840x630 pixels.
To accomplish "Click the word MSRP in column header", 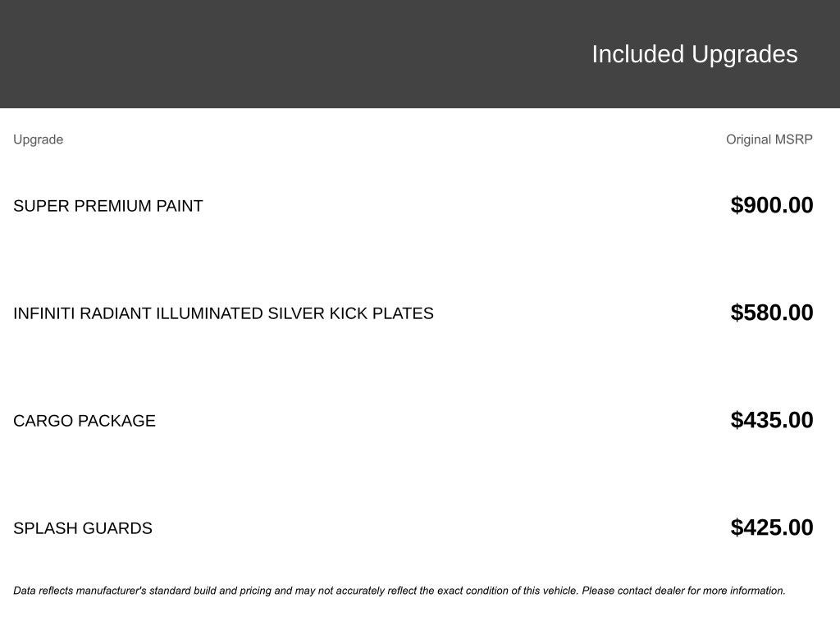I will coord(794,139).
